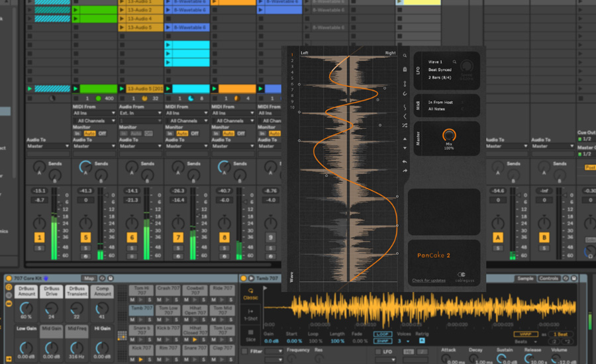Toggle track 5 activator button
Screen dimensions: 596x364
pos(85,238)
